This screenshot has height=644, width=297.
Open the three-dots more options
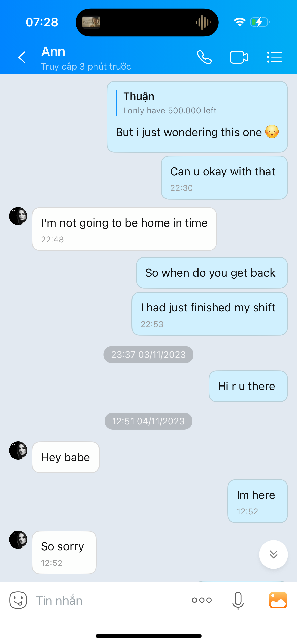[202, 600]
